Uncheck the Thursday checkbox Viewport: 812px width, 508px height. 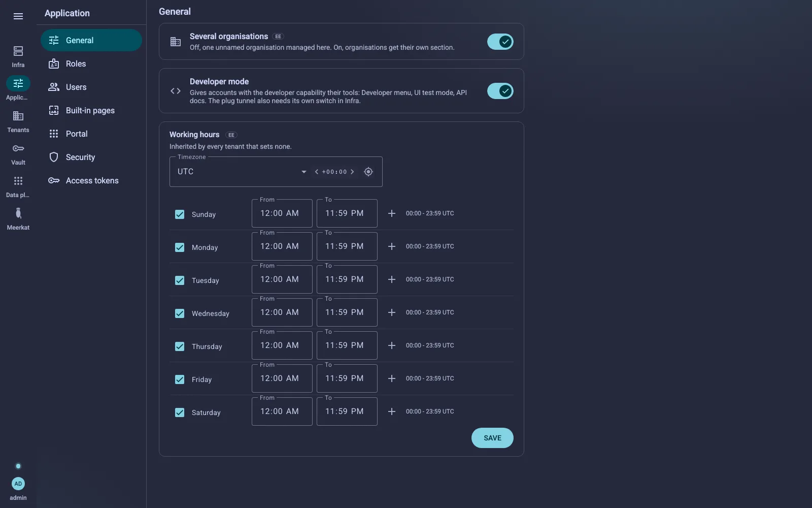tap(180, 346)
